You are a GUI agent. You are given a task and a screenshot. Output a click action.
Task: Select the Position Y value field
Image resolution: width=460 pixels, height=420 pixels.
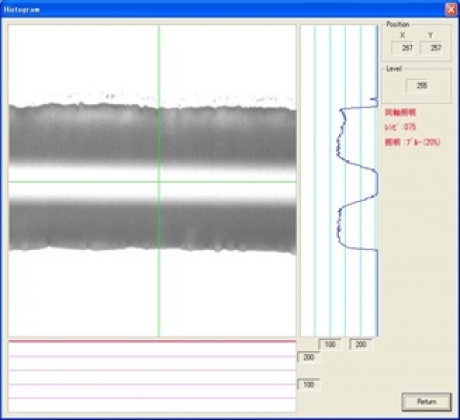click(432, 48)
